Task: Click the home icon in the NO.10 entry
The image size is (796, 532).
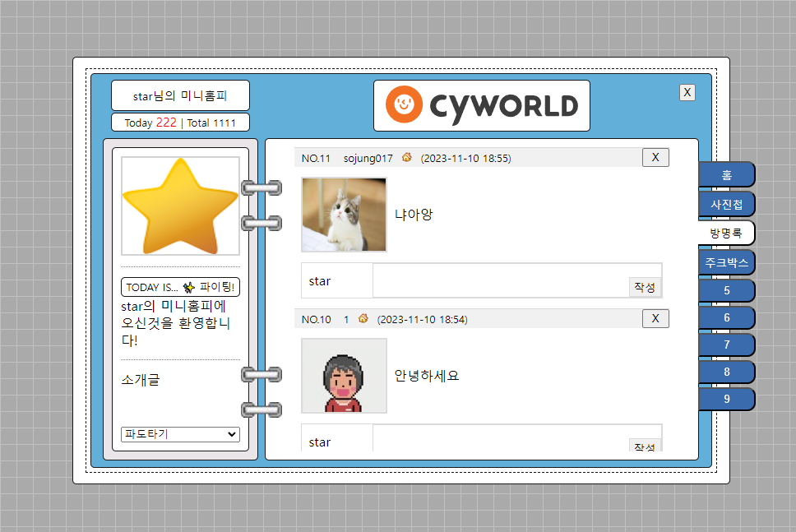Action: 363,318
